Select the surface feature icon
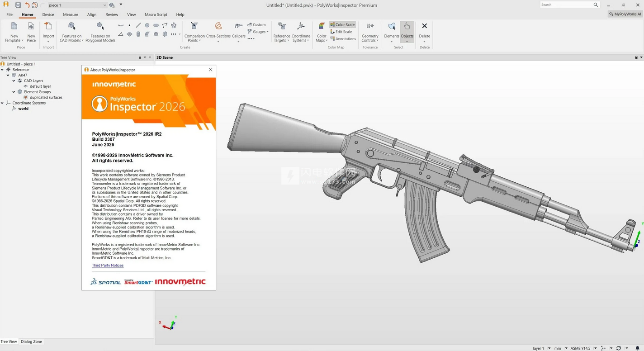 click(x=147, y=34)
